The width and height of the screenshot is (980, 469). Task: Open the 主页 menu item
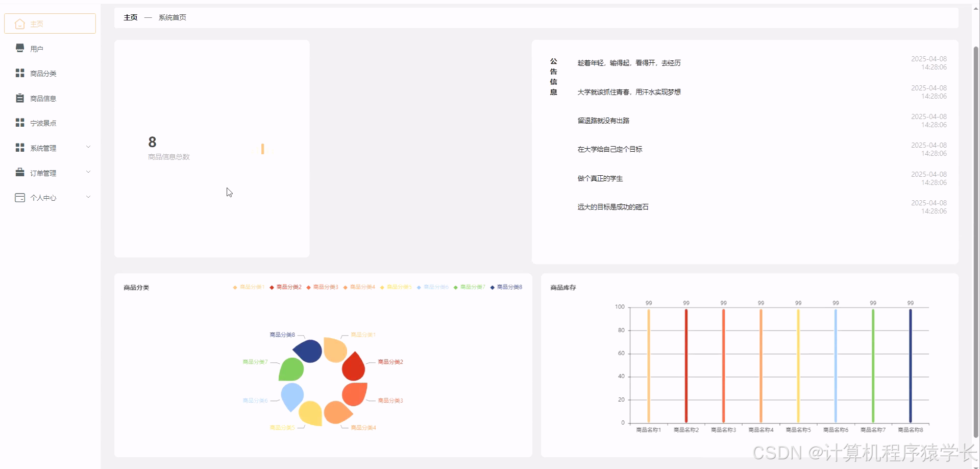click(50, 24)
